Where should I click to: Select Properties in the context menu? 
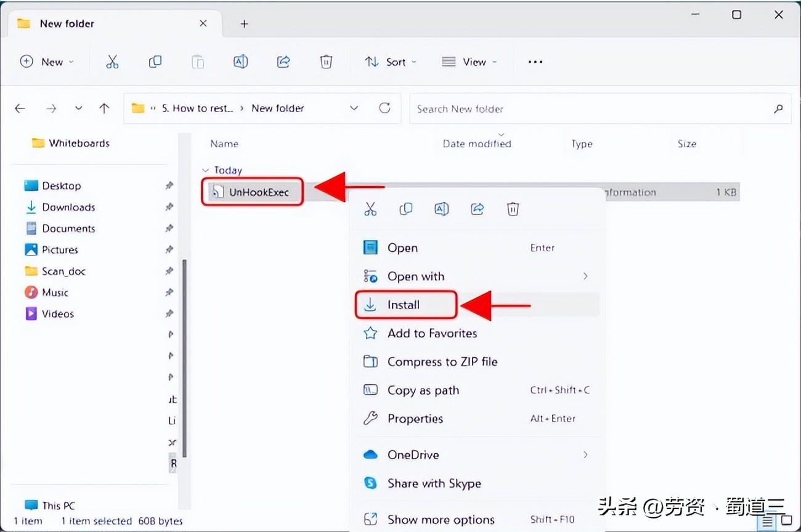click(x=415, y=419)
